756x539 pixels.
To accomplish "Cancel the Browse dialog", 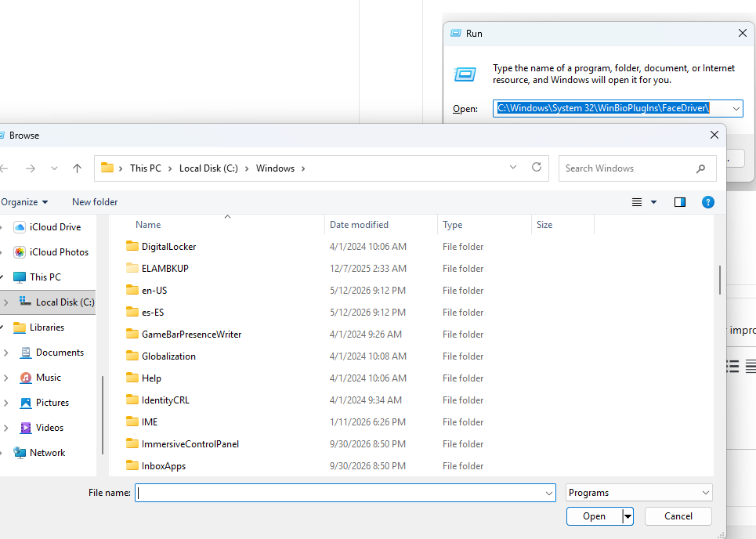I will tap(678, 516).
